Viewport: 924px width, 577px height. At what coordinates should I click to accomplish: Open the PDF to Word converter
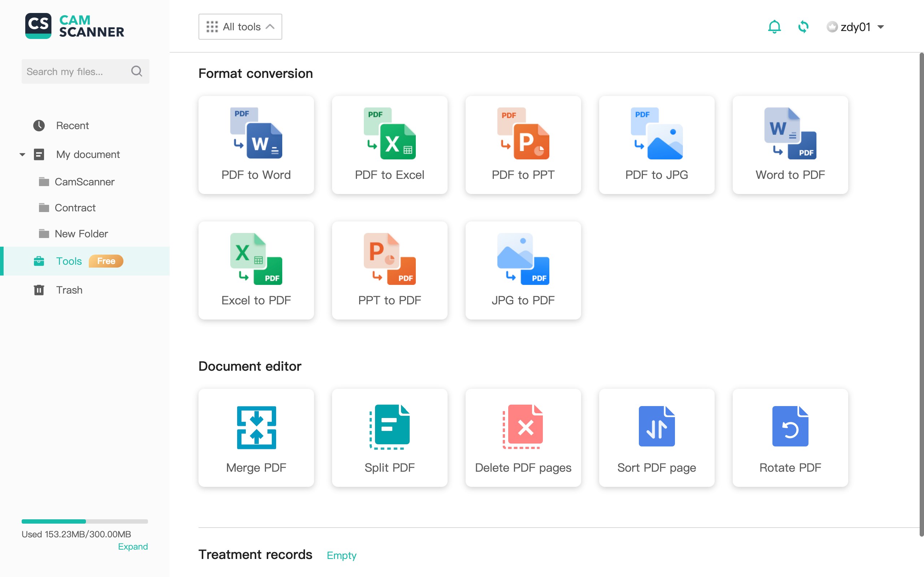coord(256,145)
